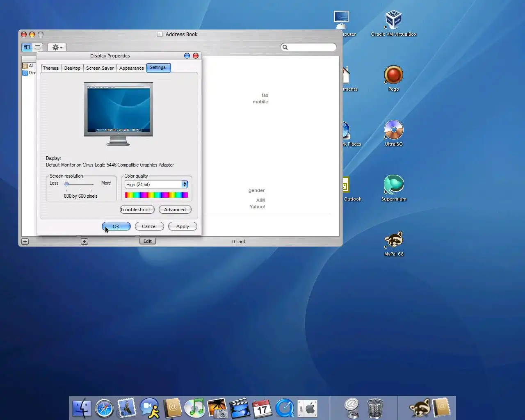The height and width of the screenshot is (420, 525).
Task: Click the left Address Book dock icon
Action: click(x=172, y=408)
